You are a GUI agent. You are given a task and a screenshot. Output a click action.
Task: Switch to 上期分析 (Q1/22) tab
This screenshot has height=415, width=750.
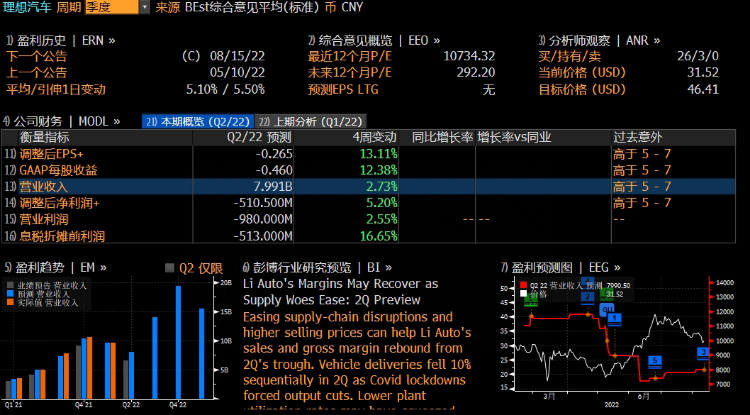click(310, 121)
